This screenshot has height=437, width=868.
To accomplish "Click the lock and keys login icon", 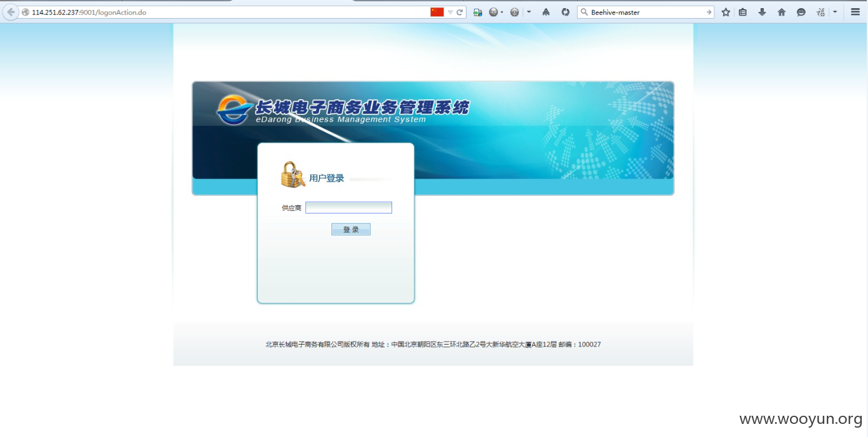I will (293, 175).
